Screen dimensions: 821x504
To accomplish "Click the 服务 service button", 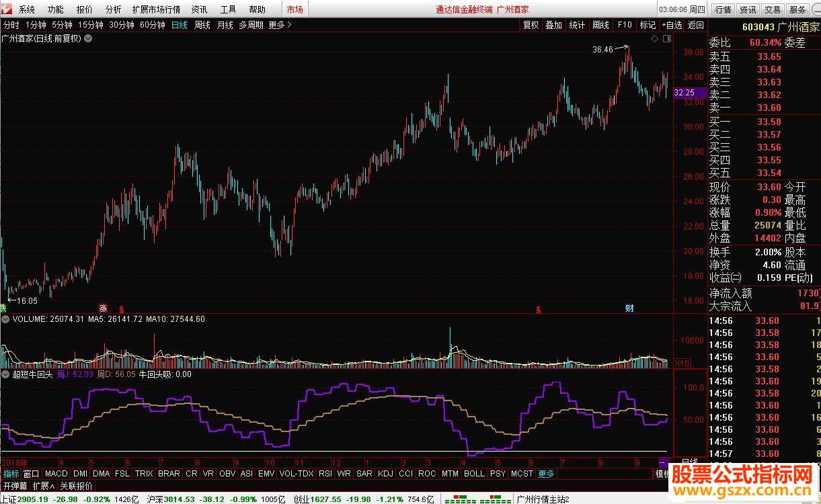I will coord(797,9).
